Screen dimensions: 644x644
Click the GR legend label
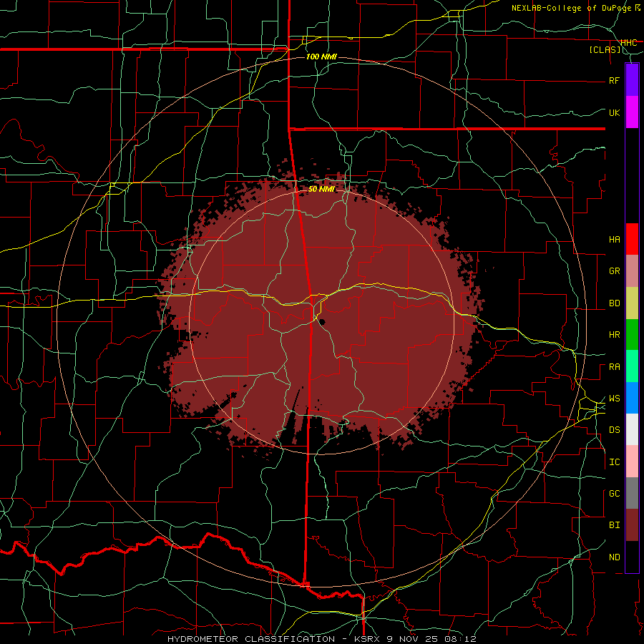tap(614, 271)
